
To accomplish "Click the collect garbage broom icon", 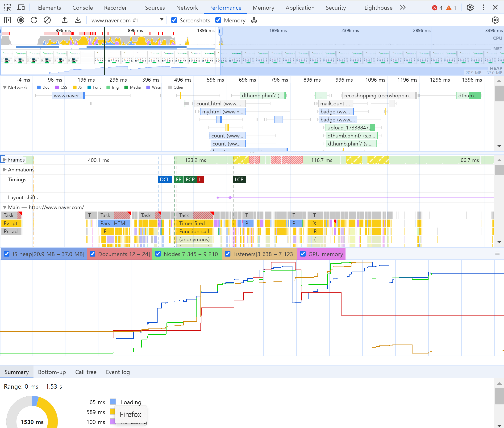I will (254, 20).
